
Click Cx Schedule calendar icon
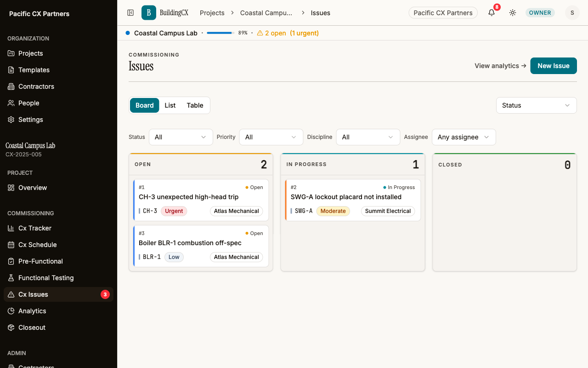tap(11, 245)
